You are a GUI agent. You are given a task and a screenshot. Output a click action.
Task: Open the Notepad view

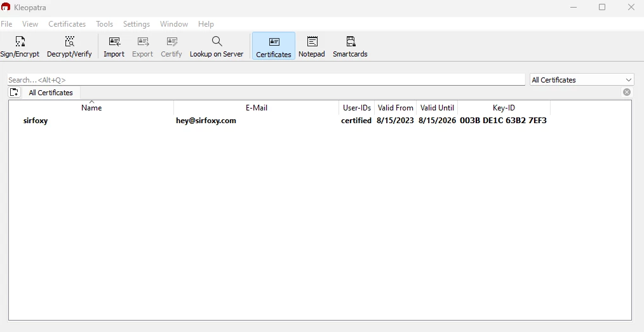tap(311, 47)
